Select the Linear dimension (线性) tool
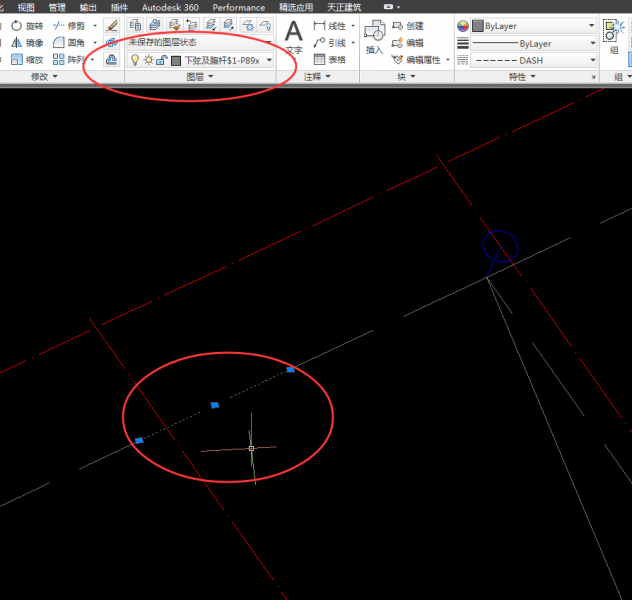Screen dimensions: 632x600 [x=330, y=26]
